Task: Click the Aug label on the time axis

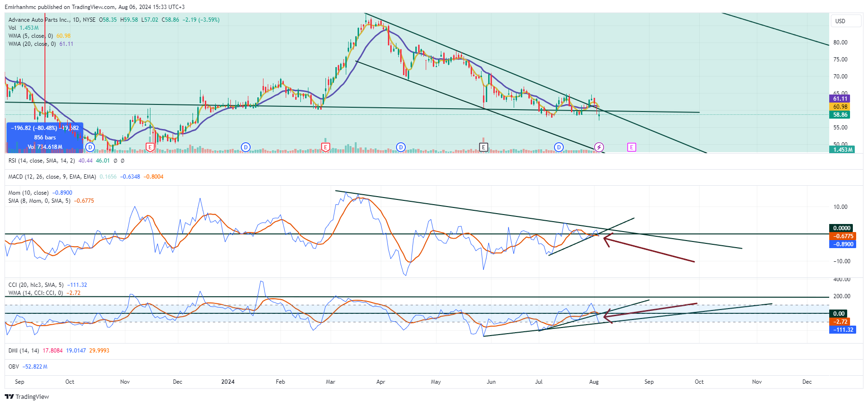Action: point(594,382)
